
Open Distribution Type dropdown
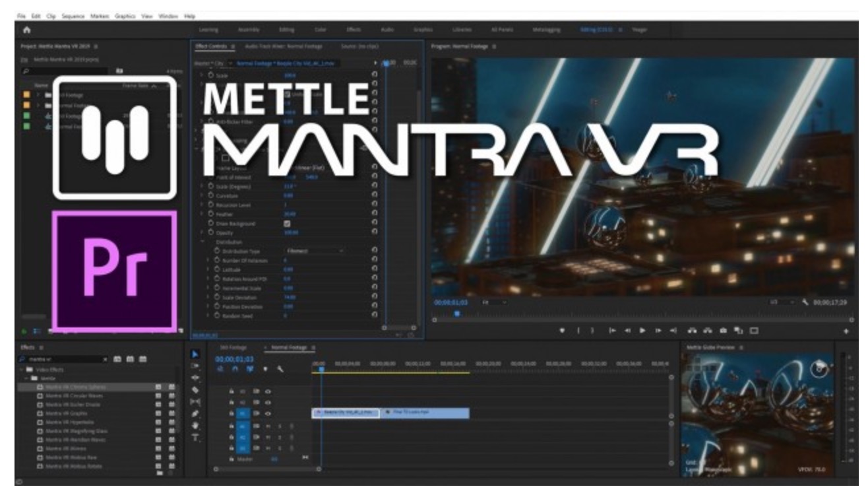(x=315, y=251)
